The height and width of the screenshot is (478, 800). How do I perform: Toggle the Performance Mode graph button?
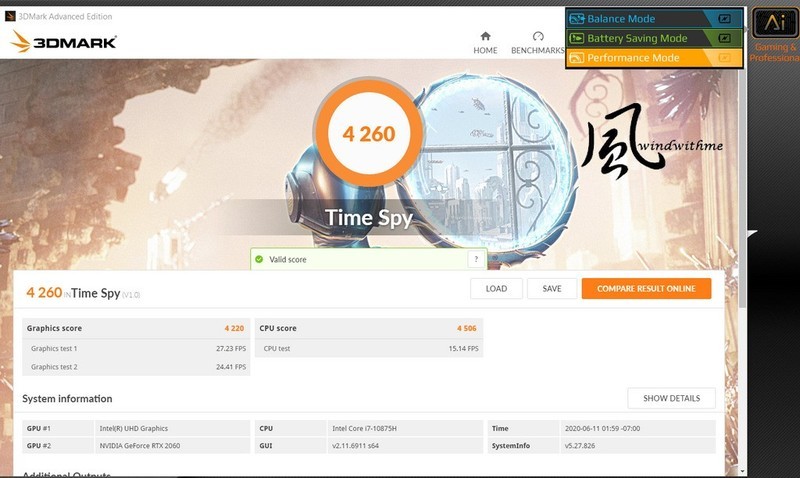pos(724,58)
